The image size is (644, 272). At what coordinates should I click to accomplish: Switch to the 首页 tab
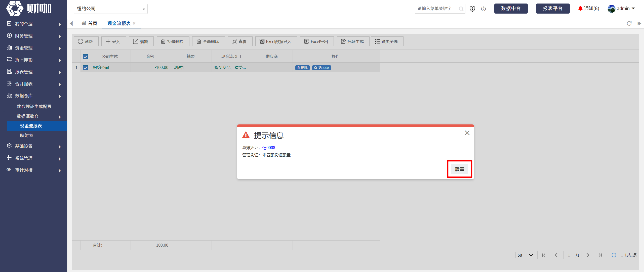[x=90, y=23]
